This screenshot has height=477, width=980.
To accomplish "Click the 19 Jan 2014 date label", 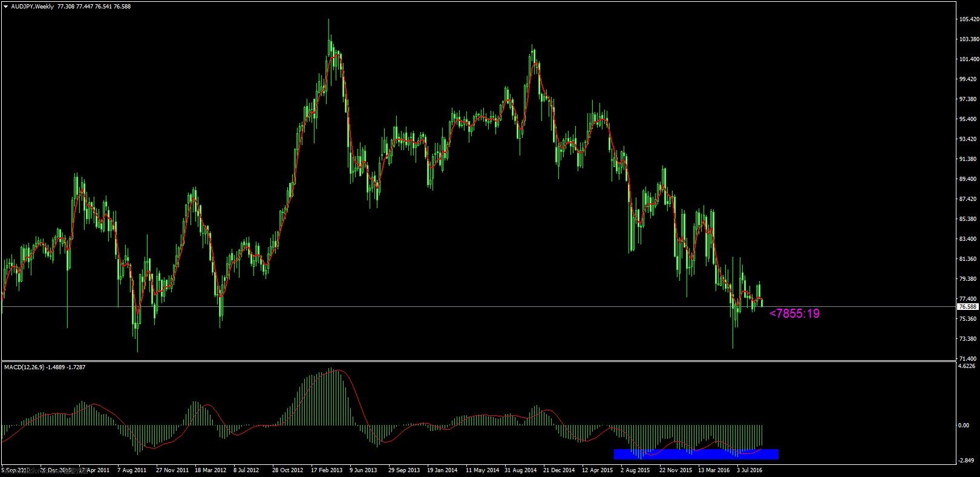I will tap(442, 470).
